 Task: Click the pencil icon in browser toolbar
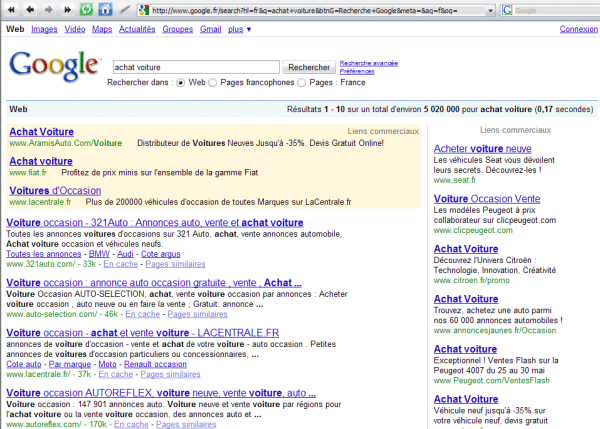point(124,10)
